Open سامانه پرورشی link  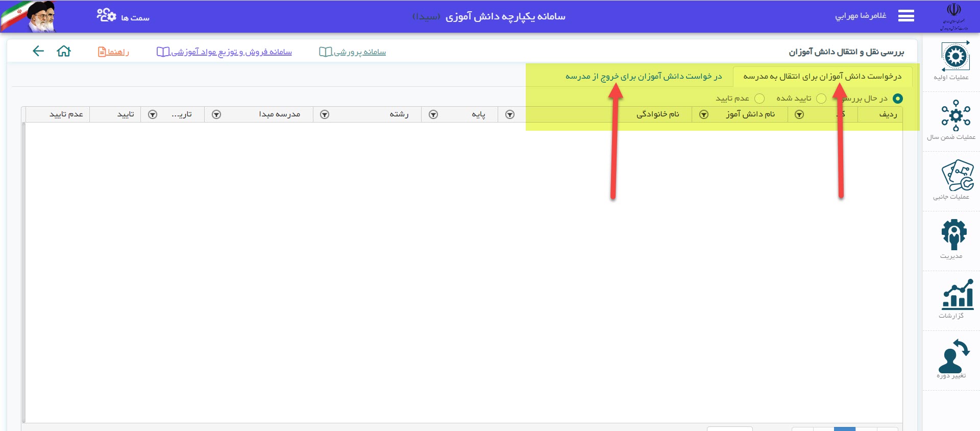353,52
